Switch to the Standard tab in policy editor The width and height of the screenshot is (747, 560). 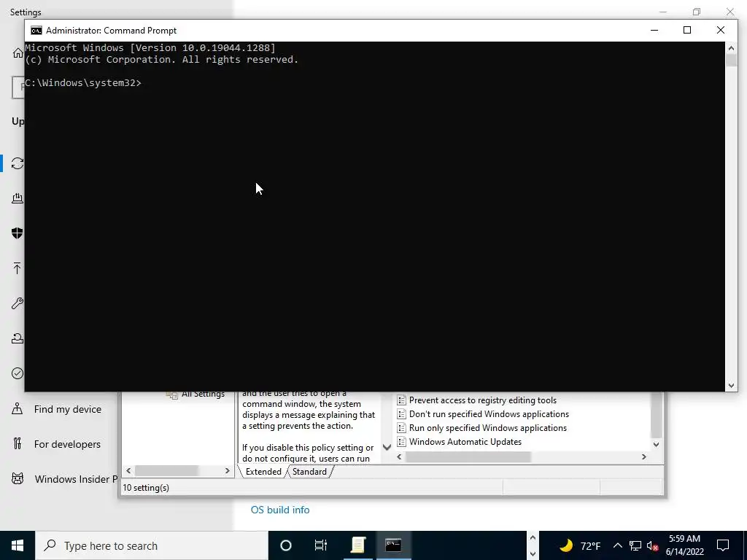coord(309,472)
